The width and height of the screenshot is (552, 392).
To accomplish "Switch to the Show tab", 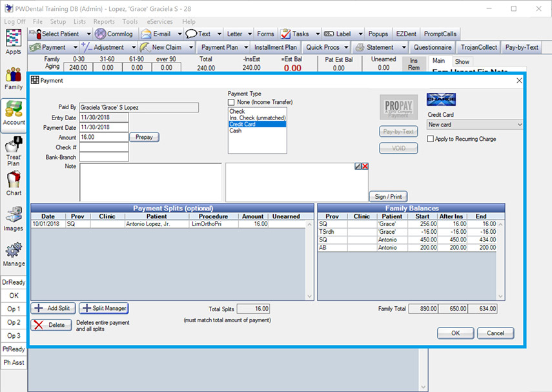I will (462, 61).
